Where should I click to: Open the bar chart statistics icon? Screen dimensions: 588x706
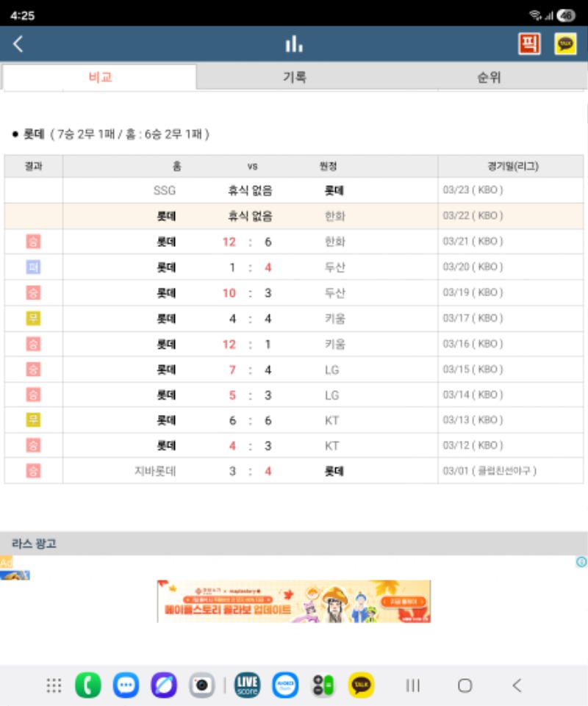click(x=294, y=45)
